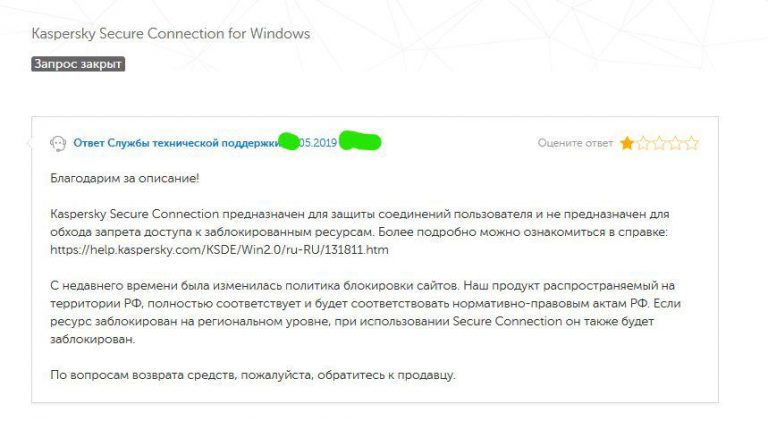The image size is (768, 421).
Task: Click the 05.2019 response date
Action: pos(318,143)
